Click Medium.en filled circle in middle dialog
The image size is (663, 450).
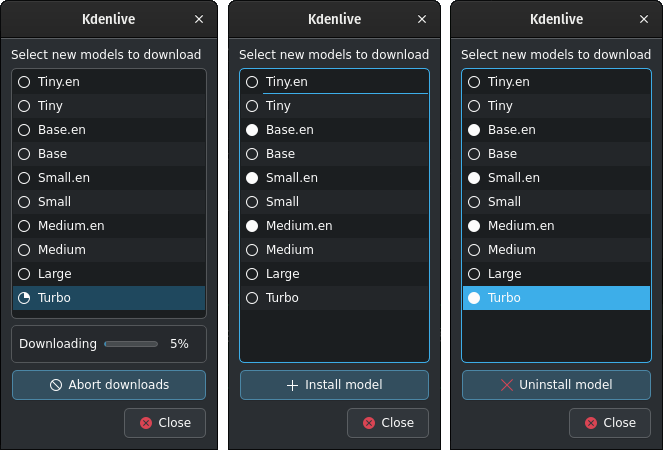coord(252,226)
